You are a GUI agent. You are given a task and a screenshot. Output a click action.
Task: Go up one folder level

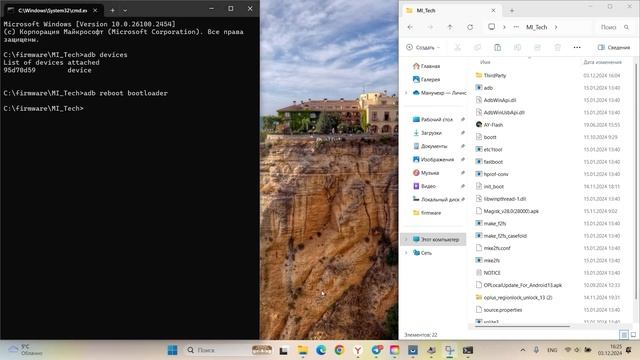pos(450,27)
